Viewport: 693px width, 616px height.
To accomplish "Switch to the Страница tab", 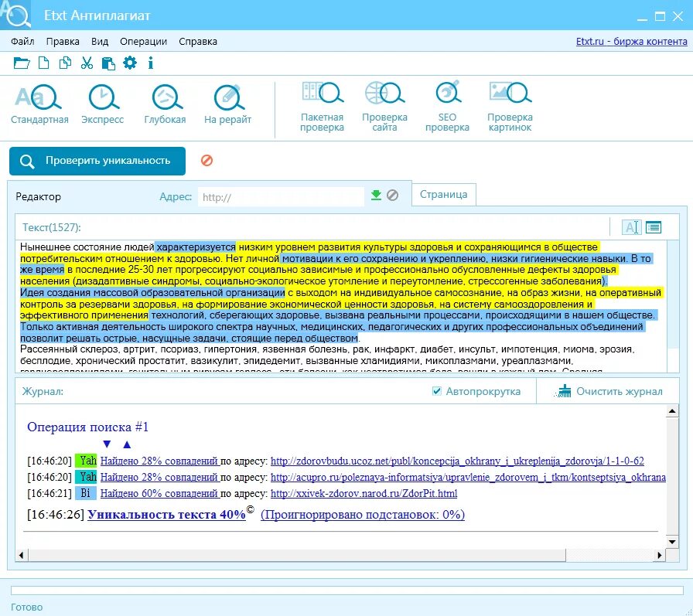I will 444,194.
